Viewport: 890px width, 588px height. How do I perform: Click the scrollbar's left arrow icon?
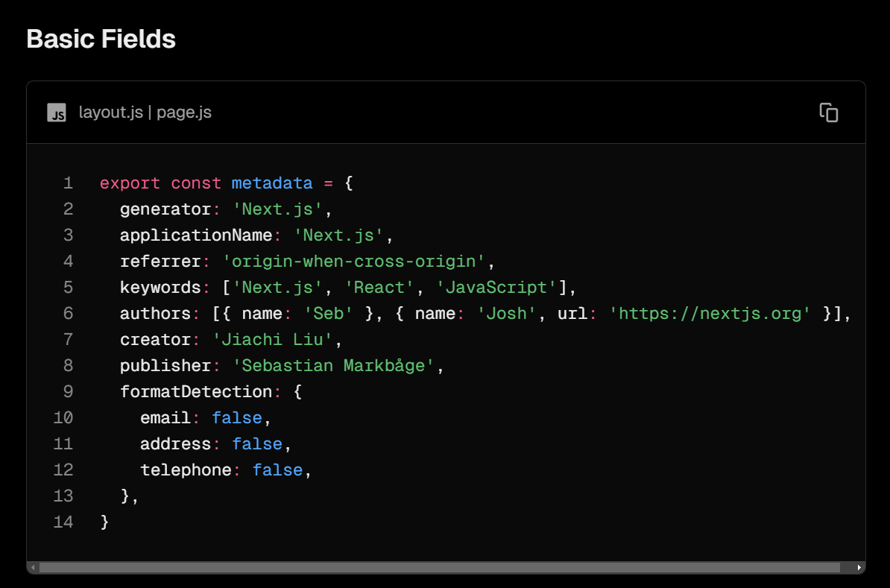tap(32, 568)
